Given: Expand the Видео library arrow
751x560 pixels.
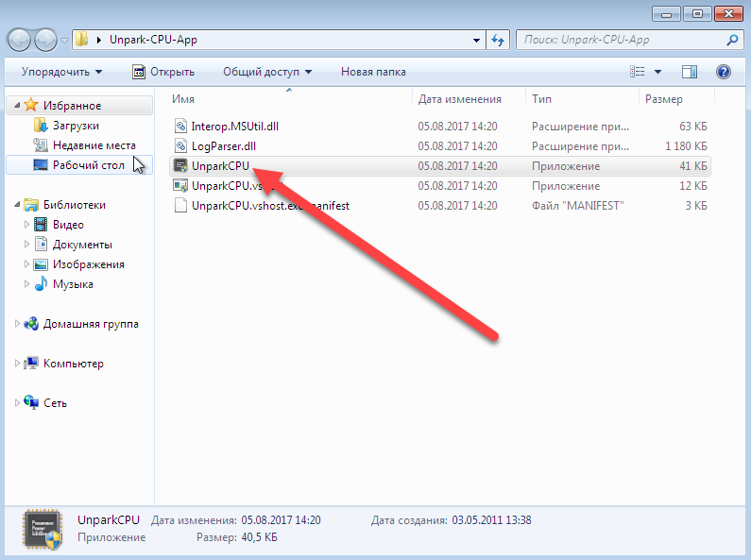Looking at the screenshot, I should coord(26,224).
